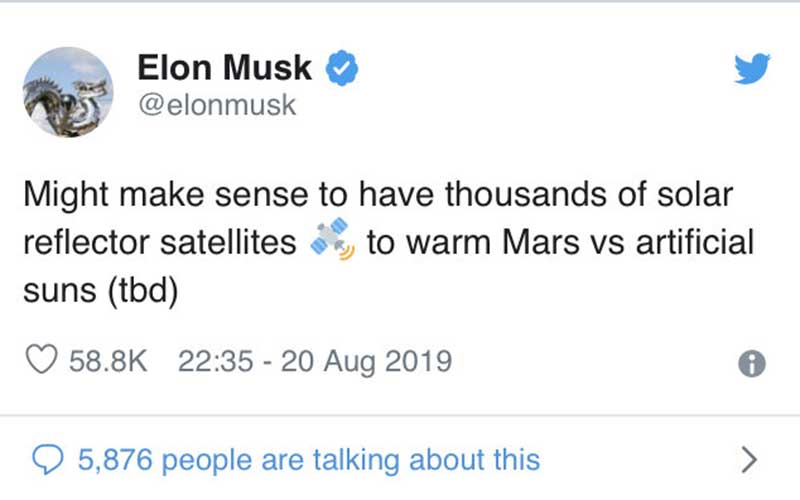Click the satellite emoji in tweet

[333, 239]
